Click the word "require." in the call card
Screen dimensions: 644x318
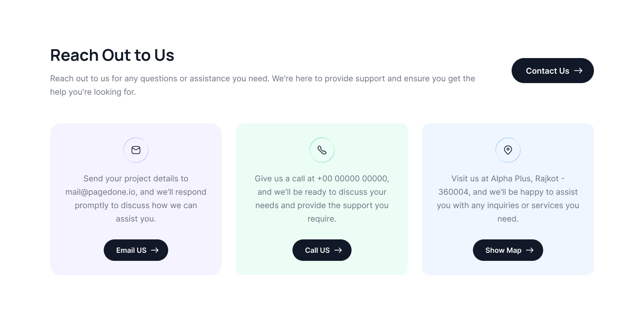tap(322, 219)
